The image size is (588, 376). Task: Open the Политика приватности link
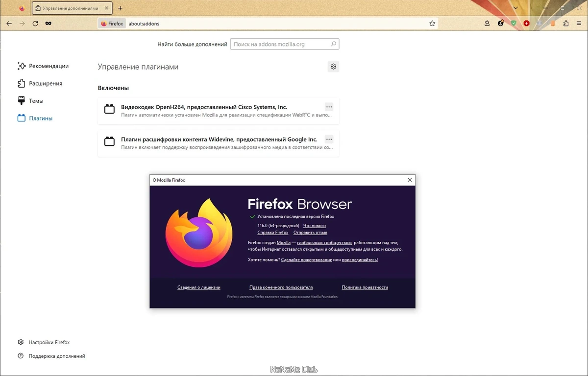(365, 287)
